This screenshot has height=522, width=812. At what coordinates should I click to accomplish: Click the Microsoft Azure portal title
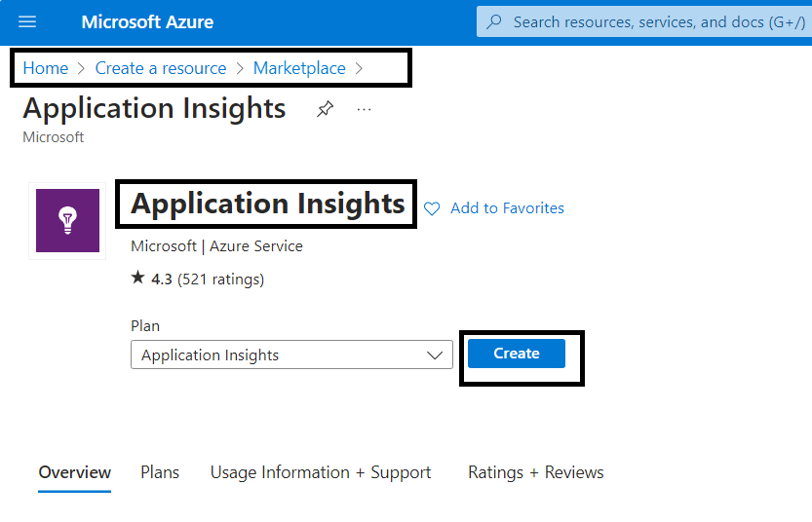click(147, 21)
